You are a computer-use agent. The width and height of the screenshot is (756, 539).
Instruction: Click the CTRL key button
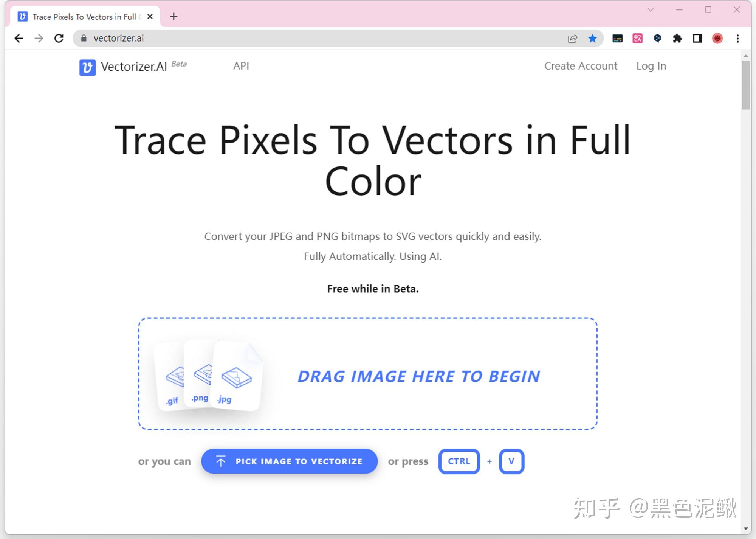click(459, 461)
